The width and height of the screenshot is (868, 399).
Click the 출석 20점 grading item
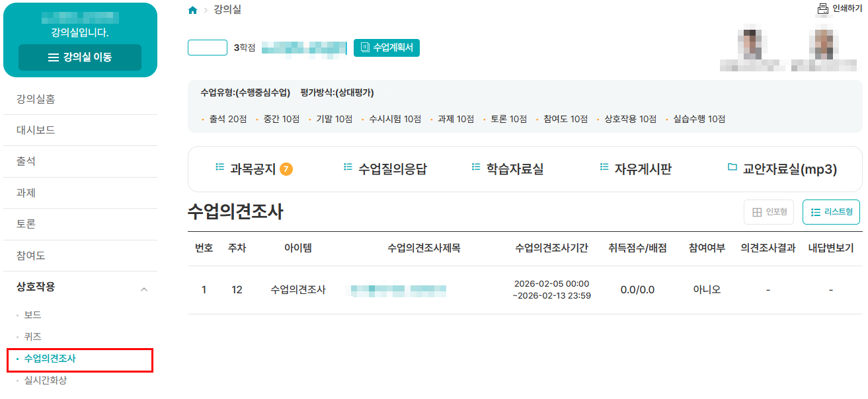click(227, 119)
